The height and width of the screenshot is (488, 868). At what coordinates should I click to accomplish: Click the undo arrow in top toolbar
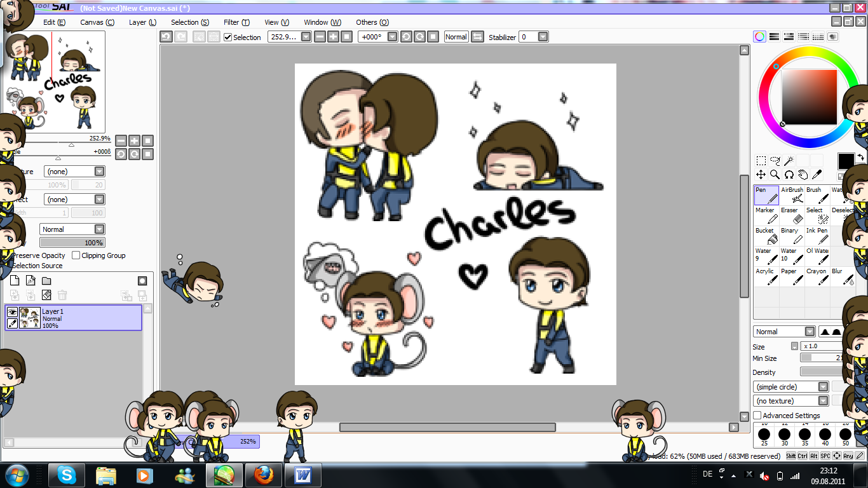[x=166, y=37]
